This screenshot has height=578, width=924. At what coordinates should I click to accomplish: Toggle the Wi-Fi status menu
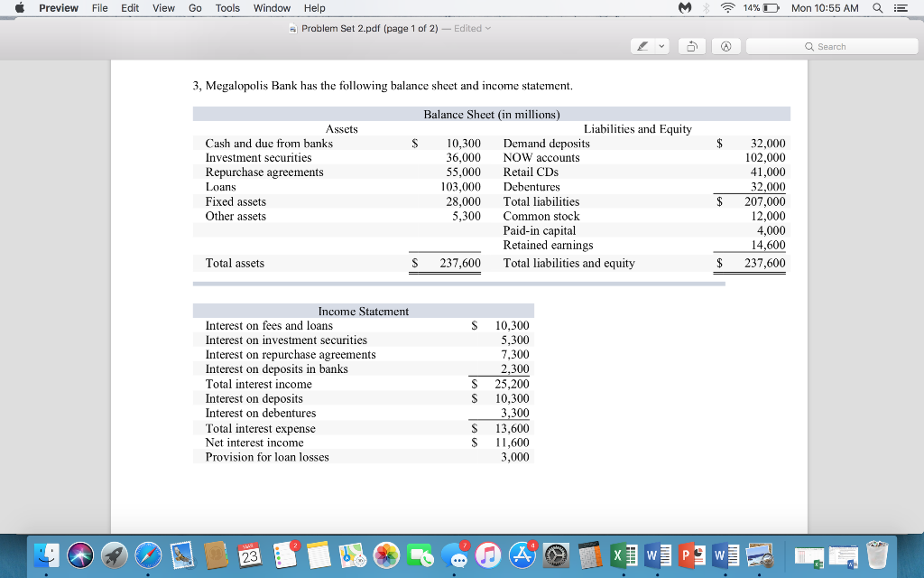[728, 7]
